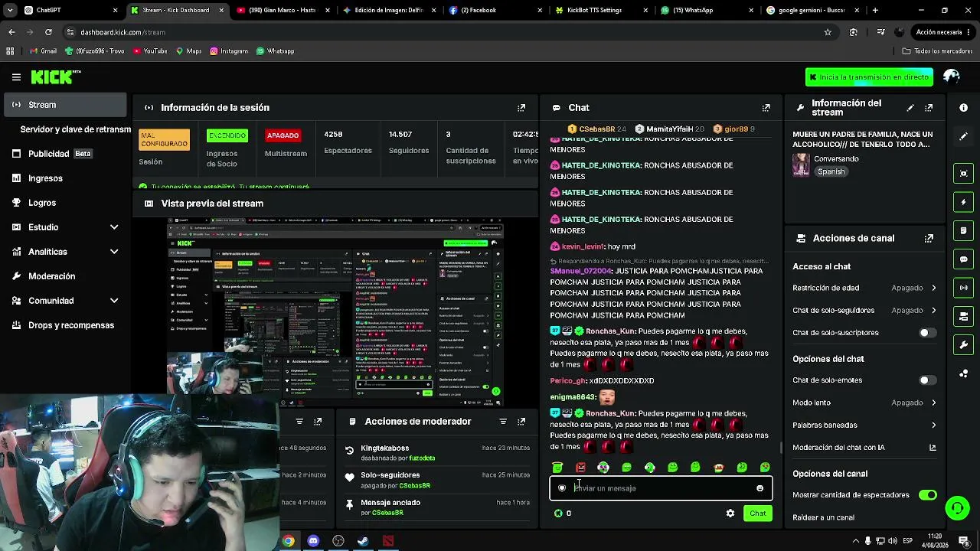Pop out the Acciones de canal panel
This screenshot has height=551, width=980.
tap(929, 238)
